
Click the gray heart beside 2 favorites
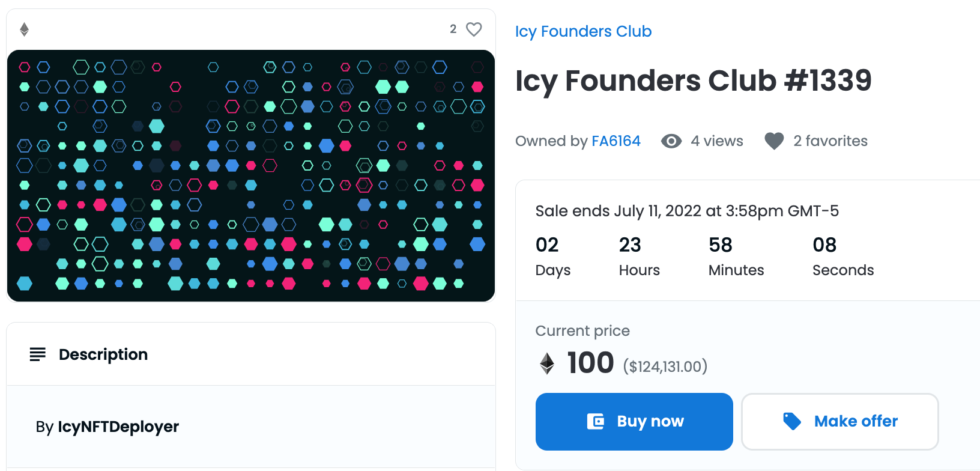click(x=774, y=141)
